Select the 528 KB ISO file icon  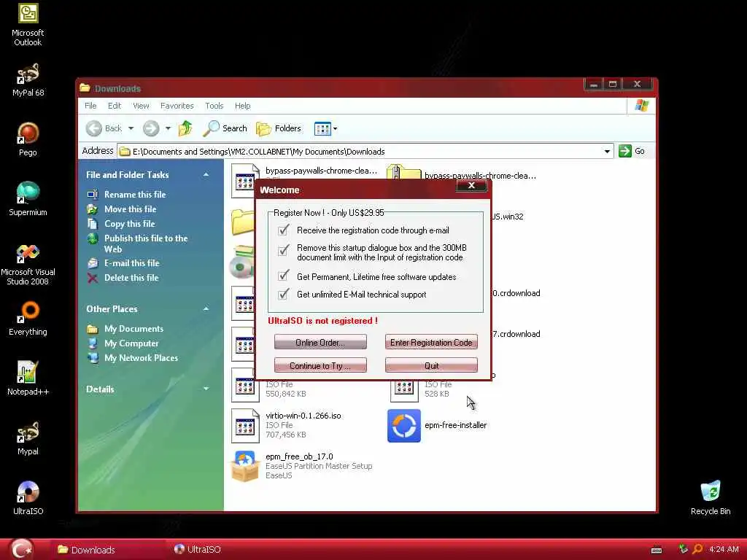404,389
